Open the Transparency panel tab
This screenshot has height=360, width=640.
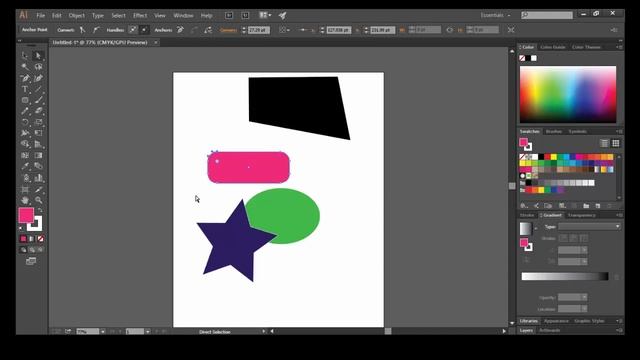coord(582,215)
